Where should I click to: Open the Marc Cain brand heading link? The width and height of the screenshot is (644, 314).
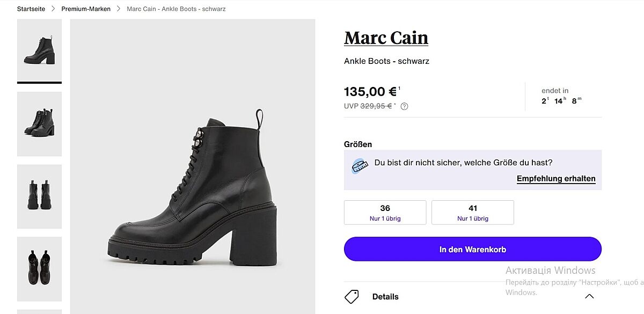tap(386, 38)
